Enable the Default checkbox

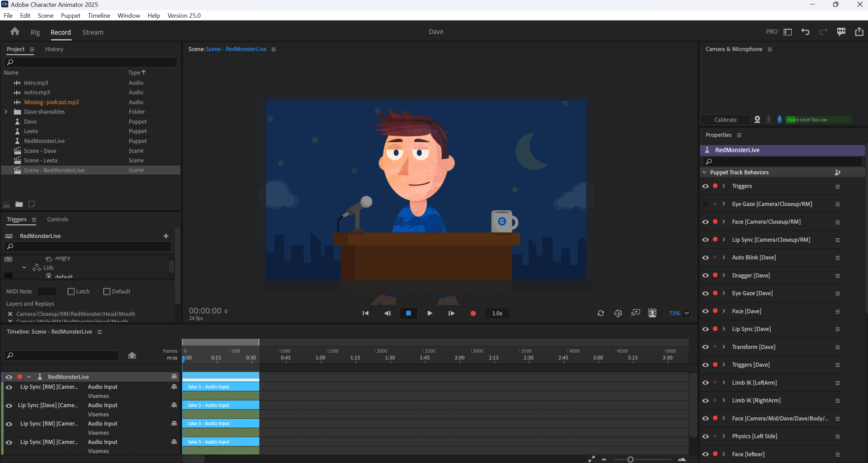pos(107,291)
